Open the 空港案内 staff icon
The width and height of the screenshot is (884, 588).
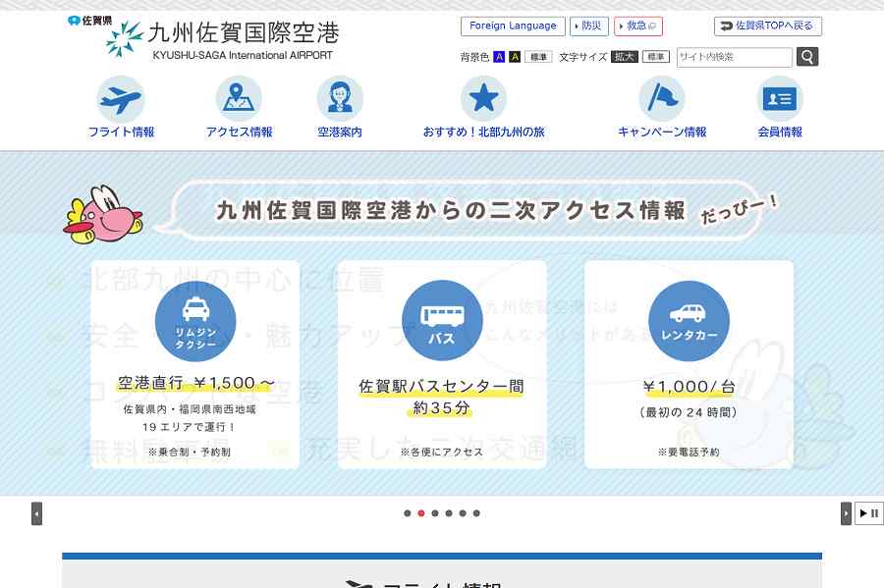pos(340,99)
